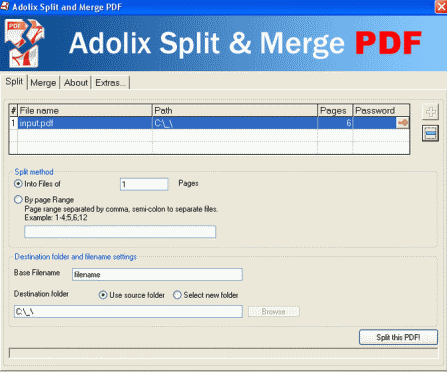Click the pages count 6 cell
The height and width of the screenshot is (372, 447).
pos(335,123)
